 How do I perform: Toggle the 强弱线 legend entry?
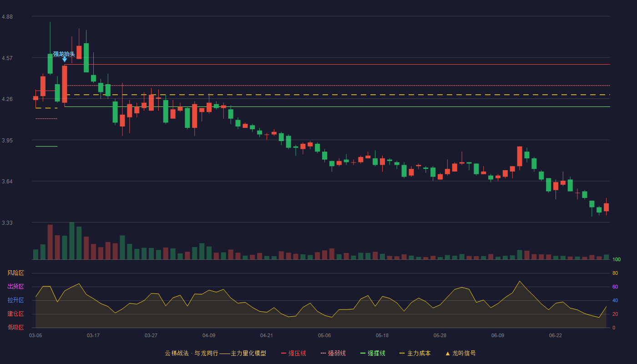pos(333,353)
